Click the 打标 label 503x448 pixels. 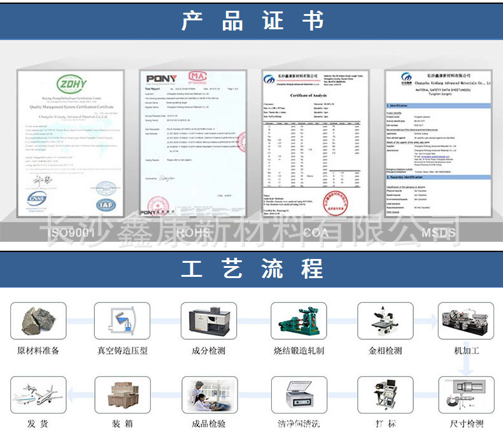[386, 424]
